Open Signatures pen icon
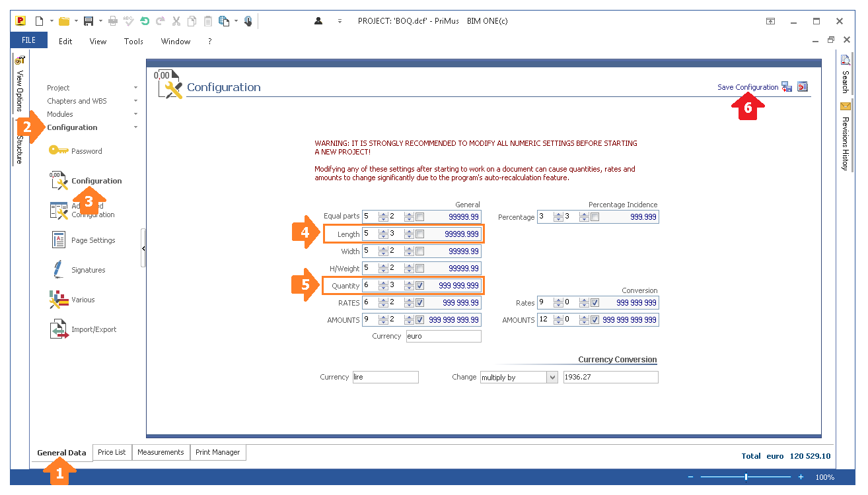Image resolution: width=868 pixels, height=495 pixels. [x=58, y=269]
